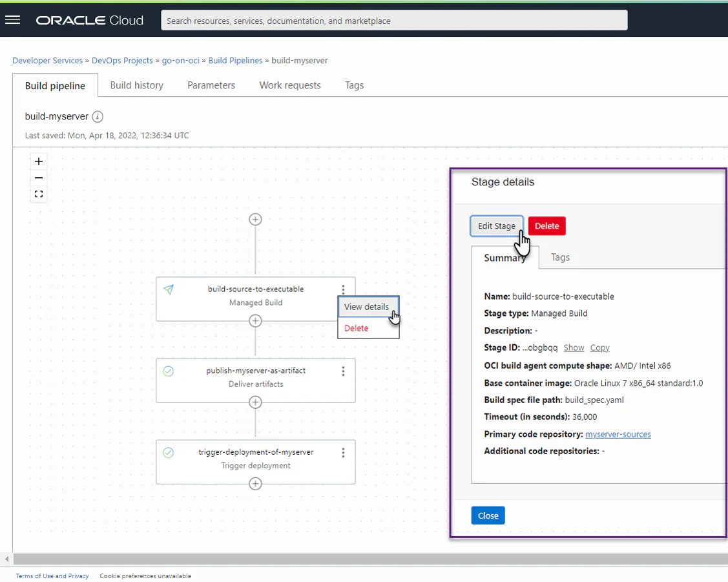Open the Tags tab in Stage details
The height and width of the screenshot is (582, 728).
pos(561,257)
